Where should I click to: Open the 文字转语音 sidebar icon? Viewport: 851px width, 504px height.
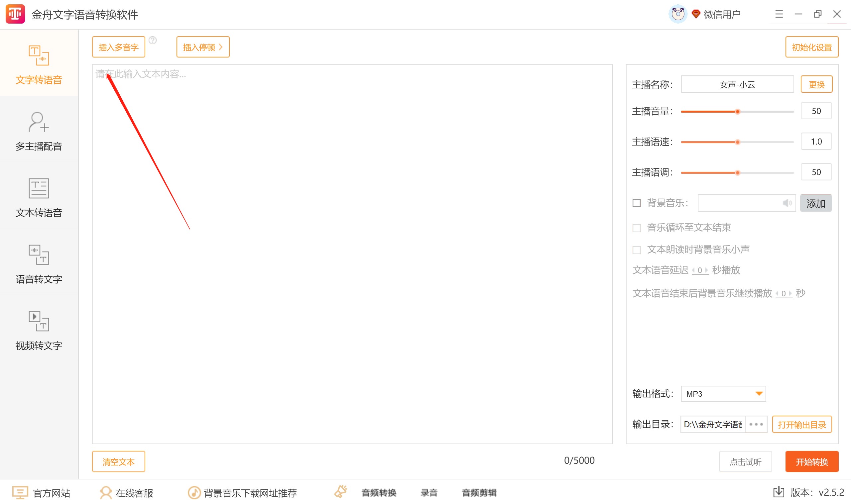coord(39,55)
